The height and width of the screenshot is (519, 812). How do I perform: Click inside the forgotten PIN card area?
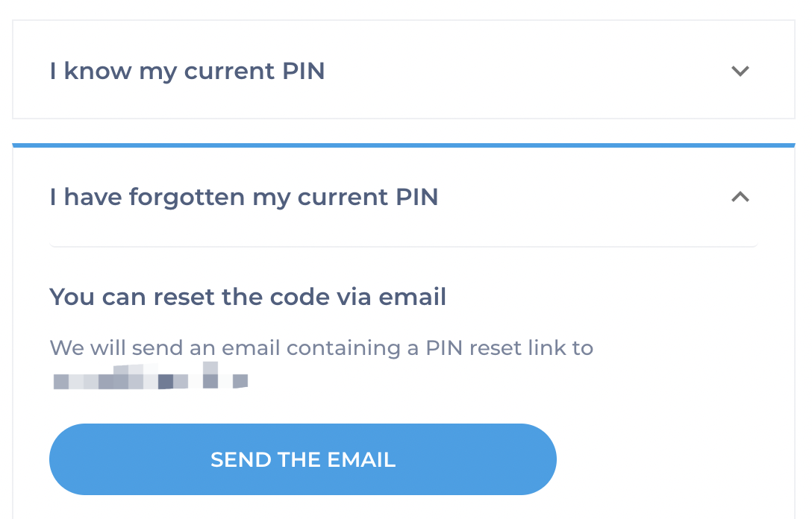coord(403,328)
